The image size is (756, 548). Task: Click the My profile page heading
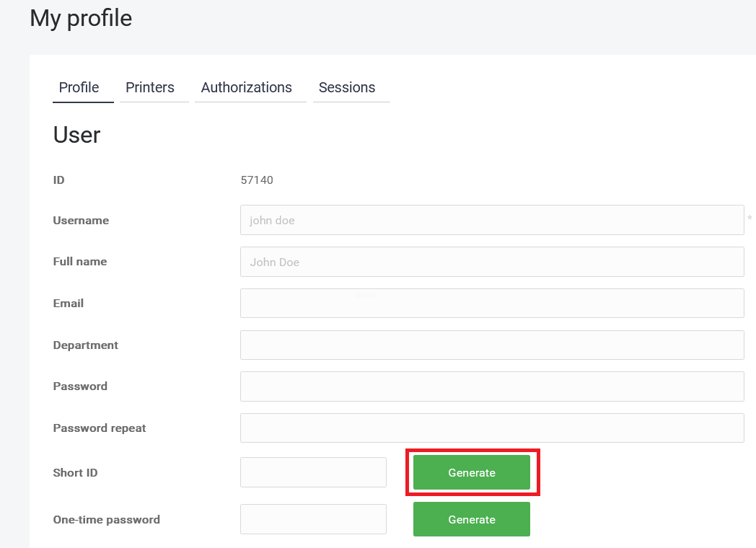coord(81,18)
